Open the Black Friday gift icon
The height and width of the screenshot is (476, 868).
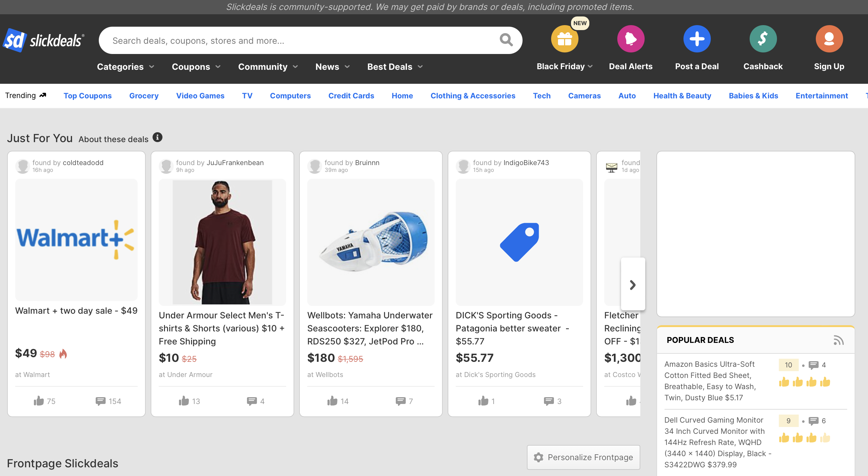(564, 39)
